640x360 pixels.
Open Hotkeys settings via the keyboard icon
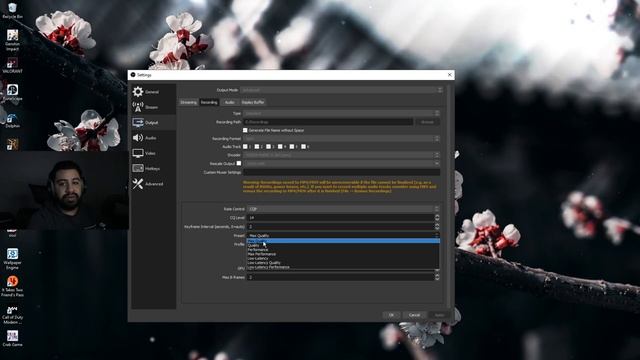(138, 168)
